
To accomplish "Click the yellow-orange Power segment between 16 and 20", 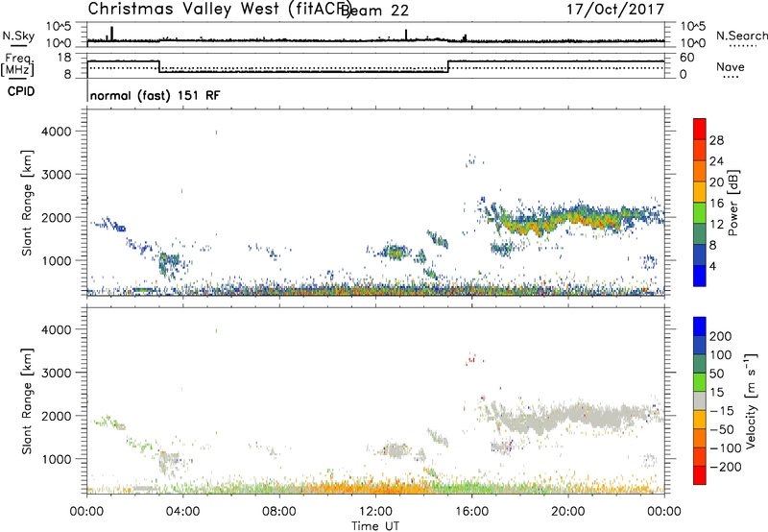I will tap(700, 191).
